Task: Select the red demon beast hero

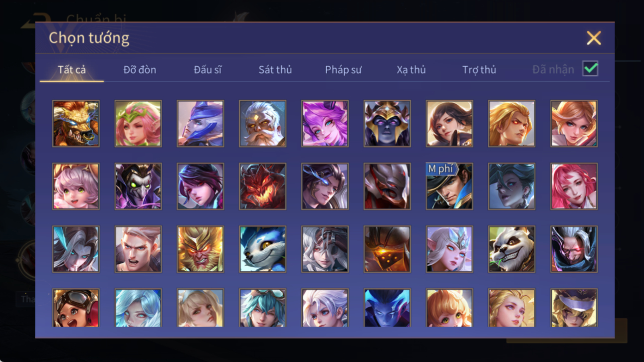Action: coord(262,186)
